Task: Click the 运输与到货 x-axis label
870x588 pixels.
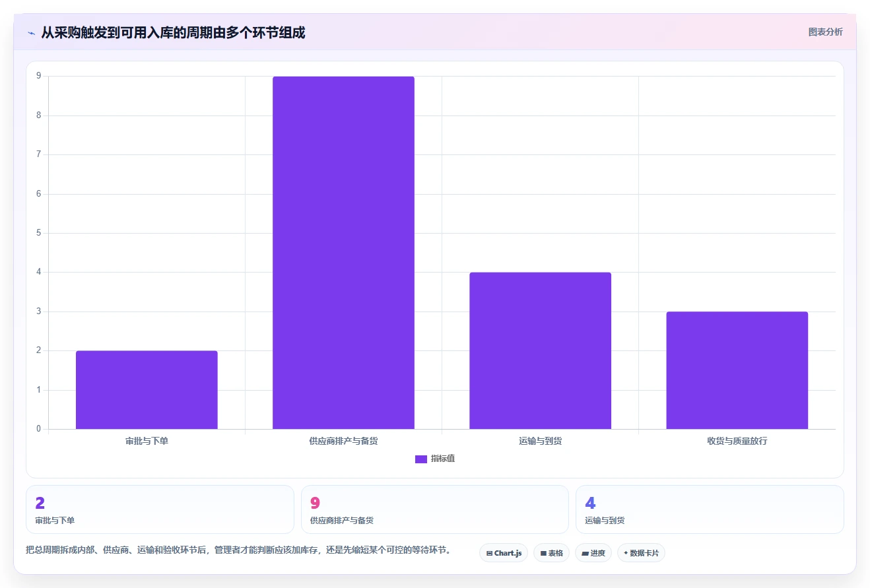Action: pos(540,441)
